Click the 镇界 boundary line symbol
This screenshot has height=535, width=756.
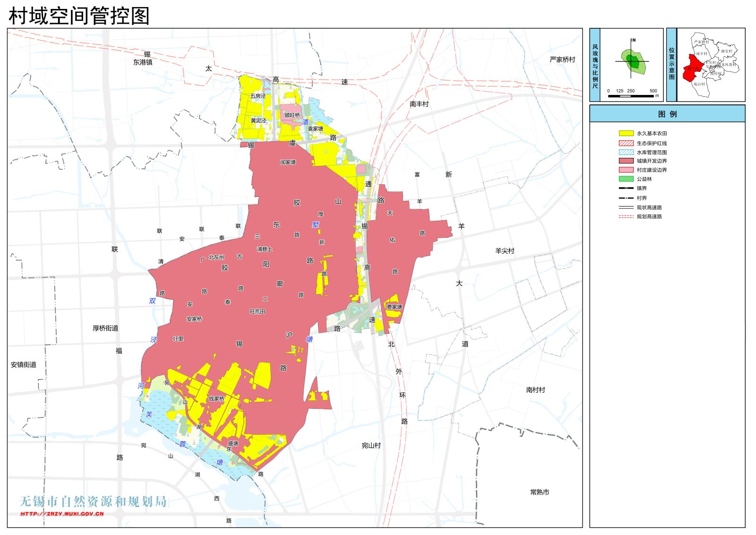point(626,188)
